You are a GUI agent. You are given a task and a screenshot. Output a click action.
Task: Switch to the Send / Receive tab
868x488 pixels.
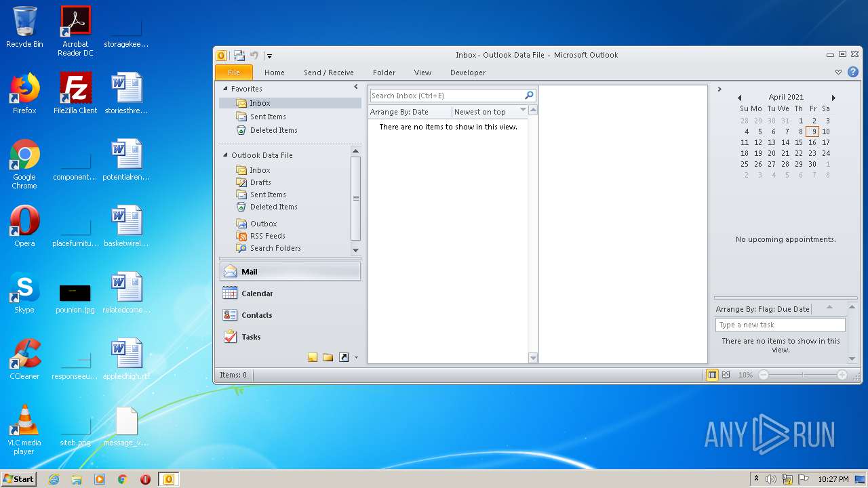(329, 73)
